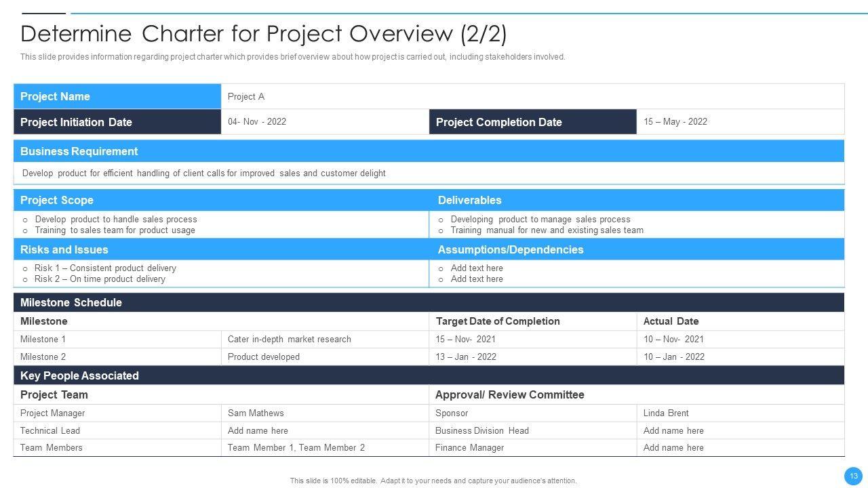Click 'Developing product to manage sales process' bullet
The height and width of the screenshot is (488, 868).
pyautogui.click(x=540, y=219)
